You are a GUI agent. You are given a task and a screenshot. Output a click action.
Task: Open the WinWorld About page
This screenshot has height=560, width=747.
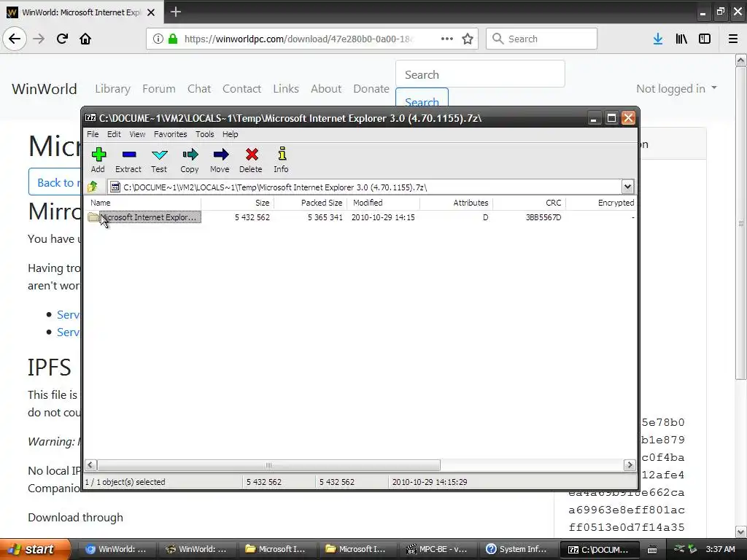(326, 88)
